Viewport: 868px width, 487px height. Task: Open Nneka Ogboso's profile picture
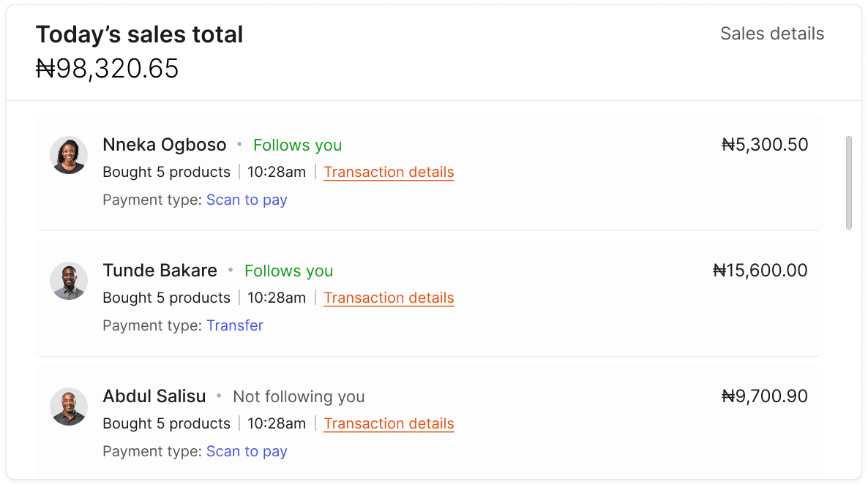(68, 154)
